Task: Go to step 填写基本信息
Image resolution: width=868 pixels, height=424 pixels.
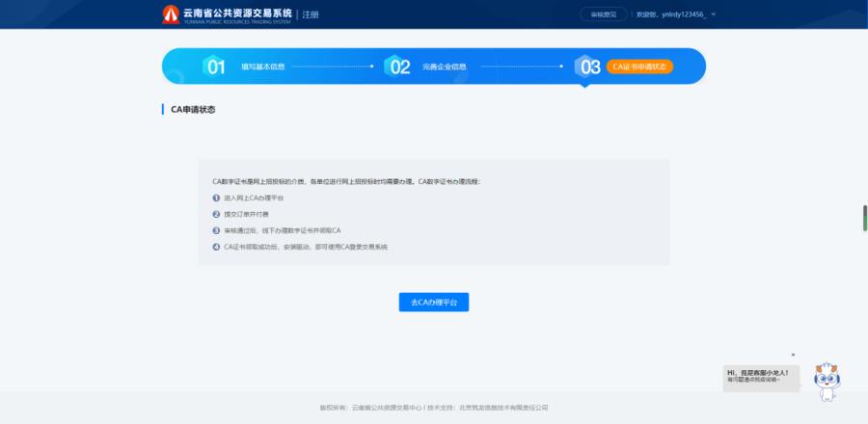Action: click(263, 66)
